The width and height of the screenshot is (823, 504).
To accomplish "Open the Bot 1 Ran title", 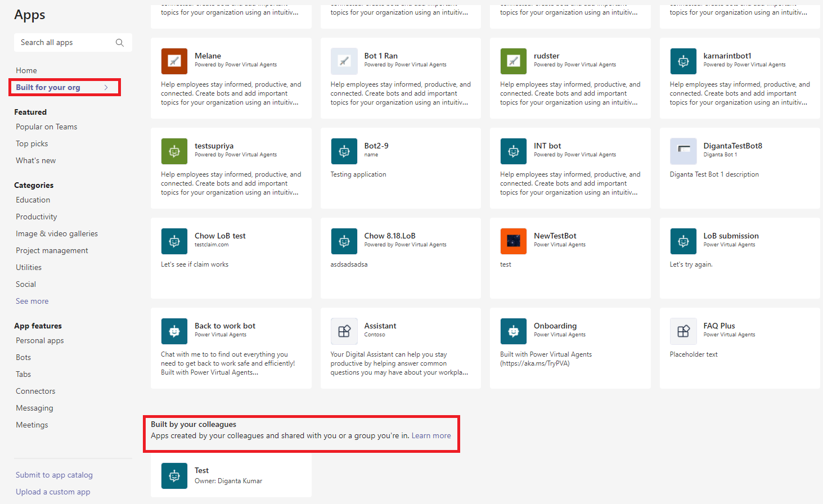I will pos(381,56).
